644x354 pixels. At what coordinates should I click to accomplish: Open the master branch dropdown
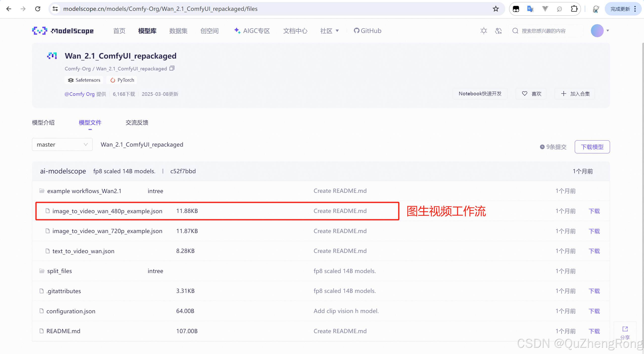tap(62, 145)
